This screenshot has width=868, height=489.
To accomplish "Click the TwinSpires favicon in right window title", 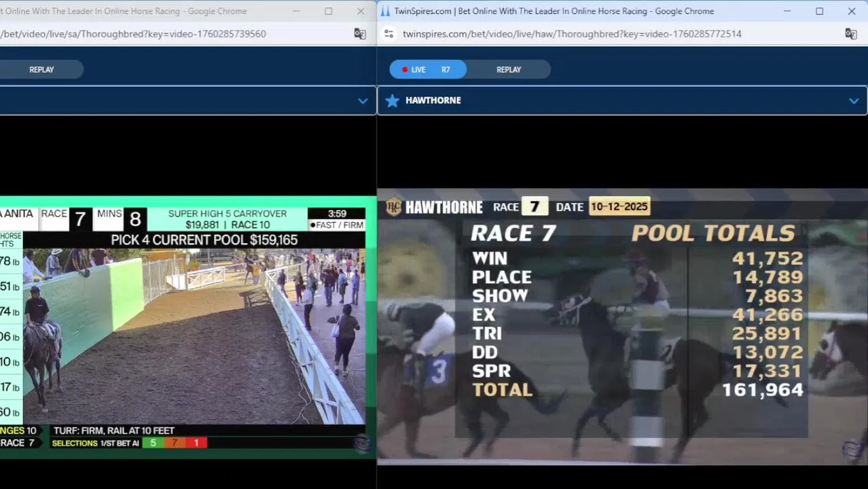I will [385, 11].
